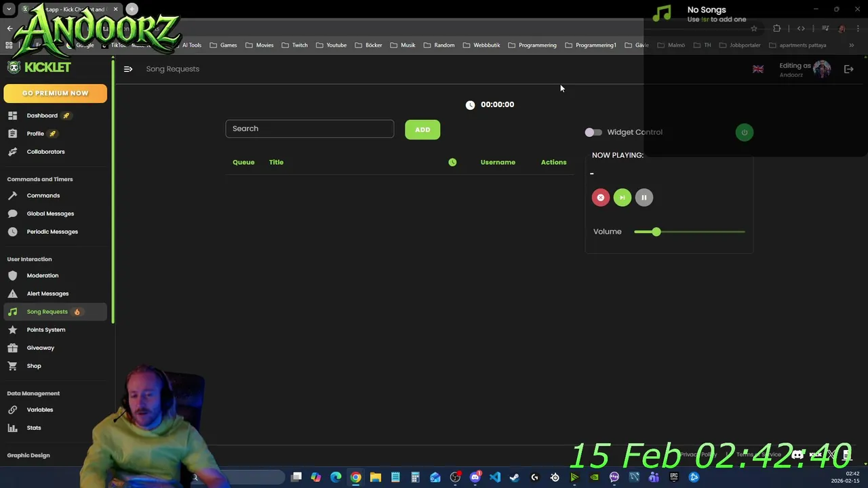Bookmark this page with star icon
This screenshot has height=488, width=868.
click(x=753, y=28)
